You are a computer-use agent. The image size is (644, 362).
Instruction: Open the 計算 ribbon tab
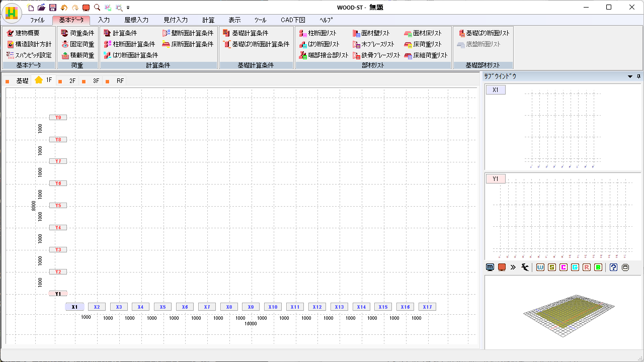click(x=208, y=20)
